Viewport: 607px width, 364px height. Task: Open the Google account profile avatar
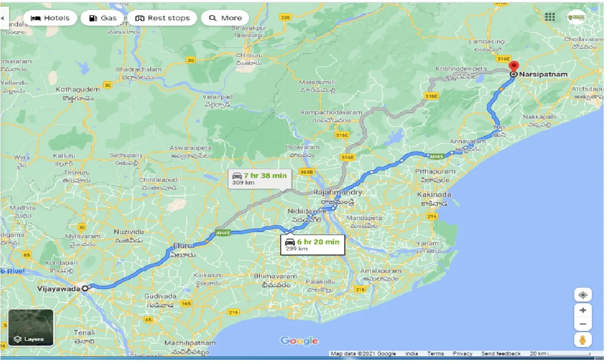pos(576,18)
